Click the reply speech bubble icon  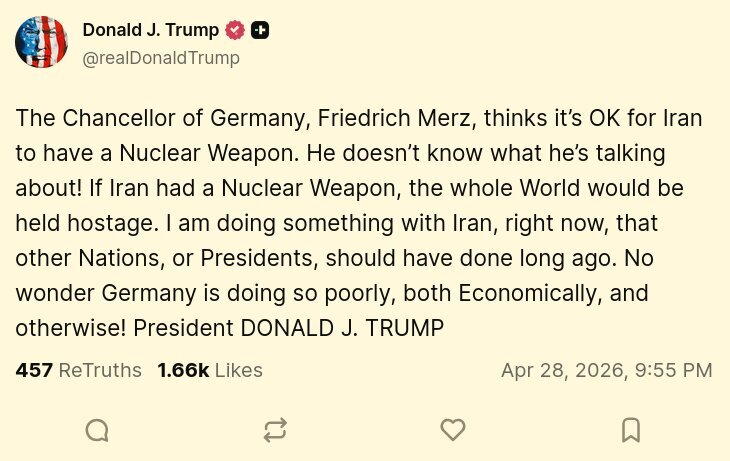click(x=97, y=430)
